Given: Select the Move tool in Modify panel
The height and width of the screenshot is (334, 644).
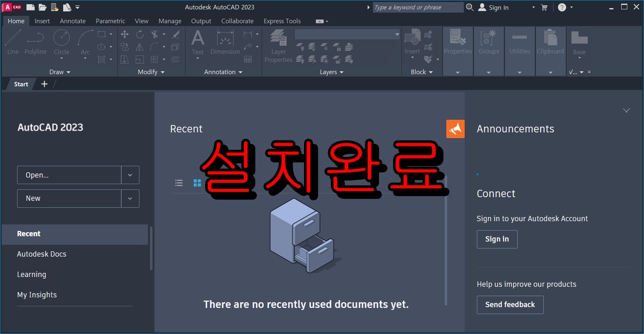Looking at the screenshot, I should coord(125,34).
